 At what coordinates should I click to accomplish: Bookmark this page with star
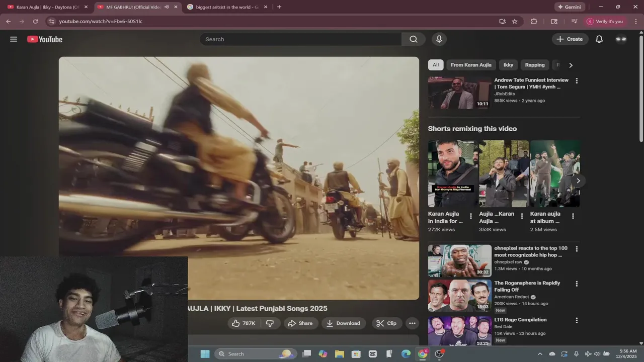coord(515,22)
